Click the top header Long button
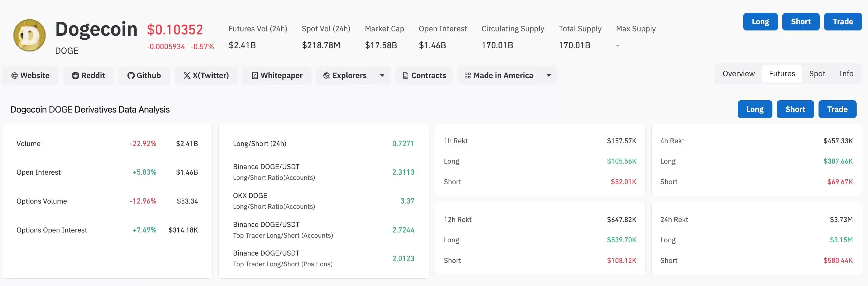The width and height of the screenshot is (868, 286). [x=760, y=22]
